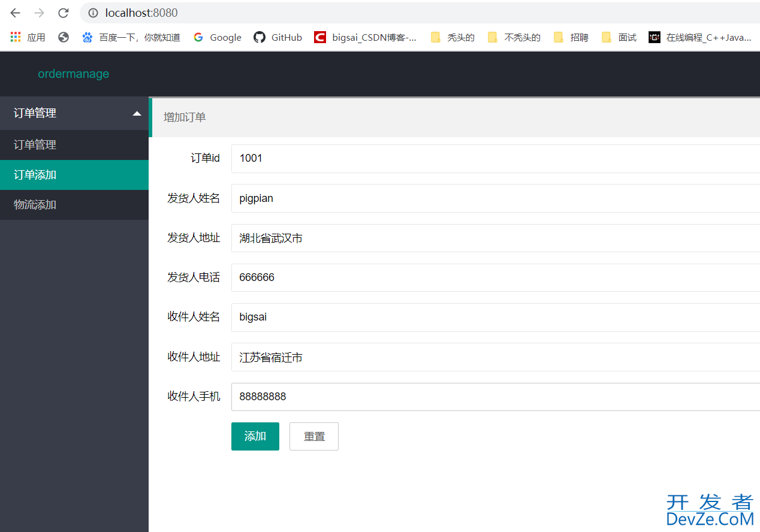The height and width of the screenshot is (532, 760).
Task: Click the 订单id label
Action: 206,158
